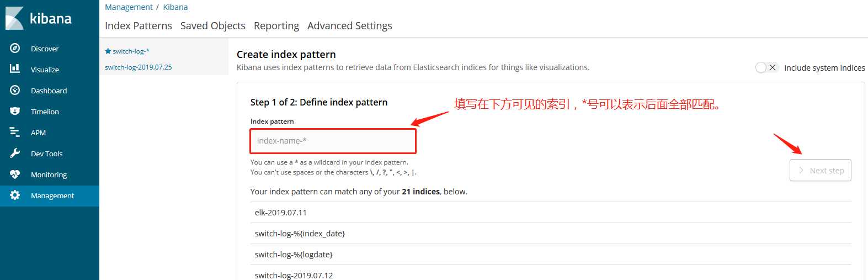Select Dashboard in the sidebar
Image resolution: width=868 pixels, height=280 pixels.
tap(50, 91)
